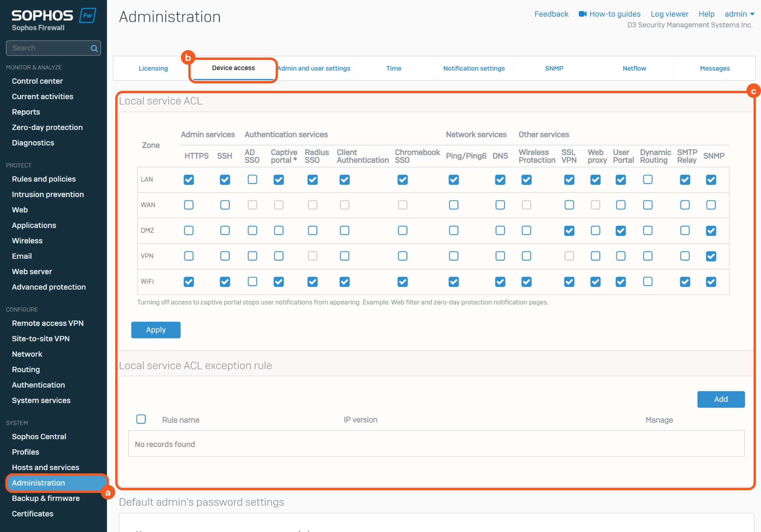Image resolution: width=761 pixels, height=532 pixels.
Task: Click Add exception rule button
Action: [720, 399]
